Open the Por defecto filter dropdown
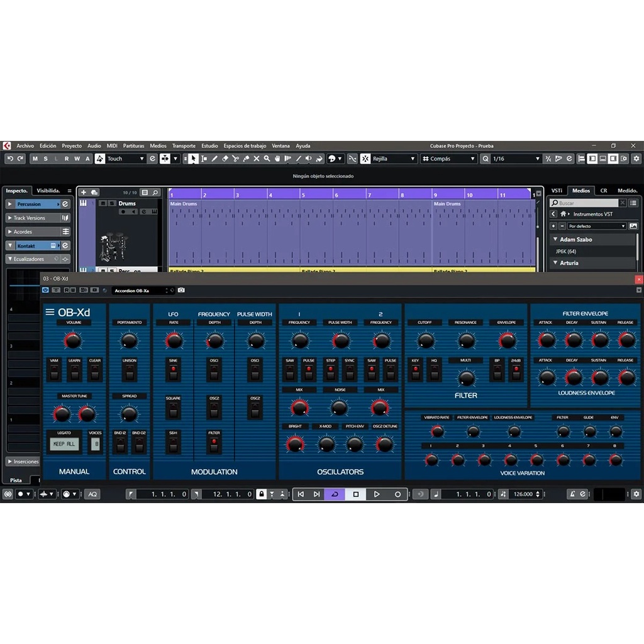The height and width of the screenshot is (644, 644). pyautogui.click(x=596, y=226)
